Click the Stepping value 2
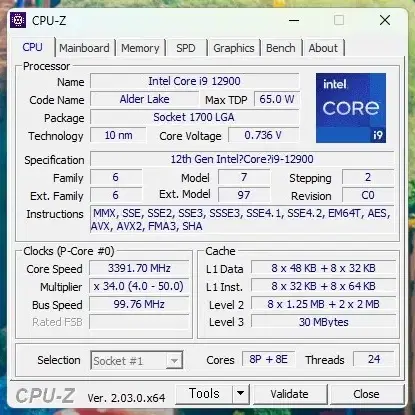 tap(368, 177)
